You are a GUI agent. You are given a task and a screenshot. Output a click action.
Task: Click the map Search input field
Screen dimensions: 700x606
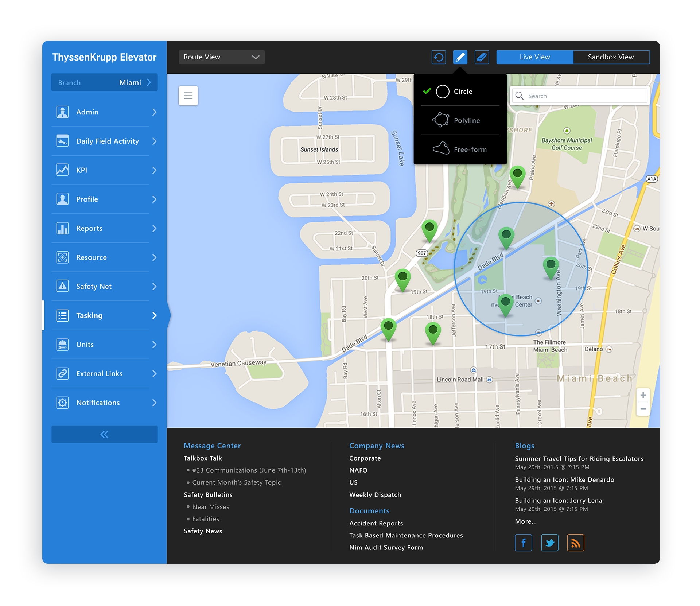point(580,96)
